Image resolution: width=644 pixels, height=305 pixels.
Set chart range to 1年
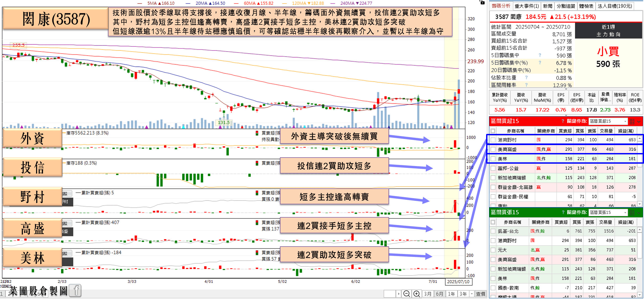(451, 294)
